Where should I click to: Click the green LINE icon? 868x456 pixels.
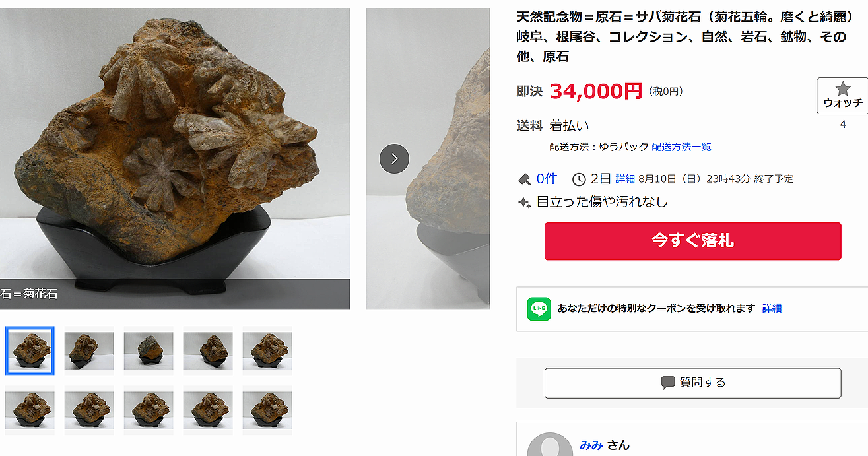pos(539,309)
